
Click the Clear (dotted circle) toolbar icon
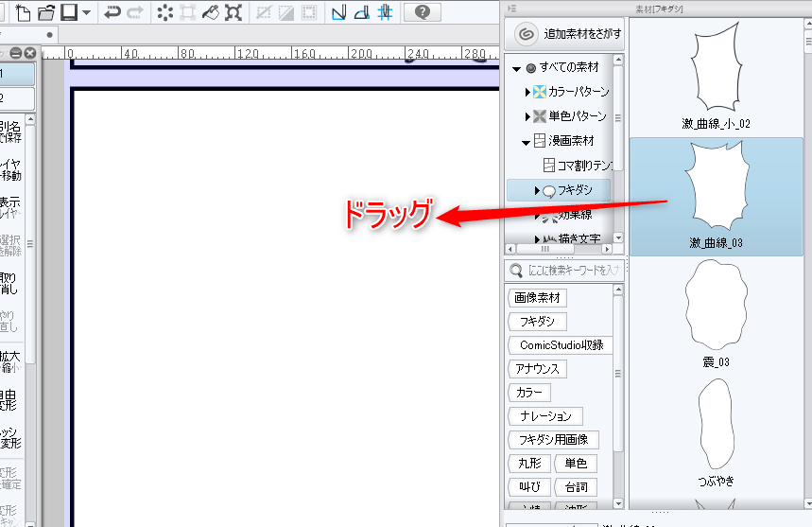(x=164, y=12)
